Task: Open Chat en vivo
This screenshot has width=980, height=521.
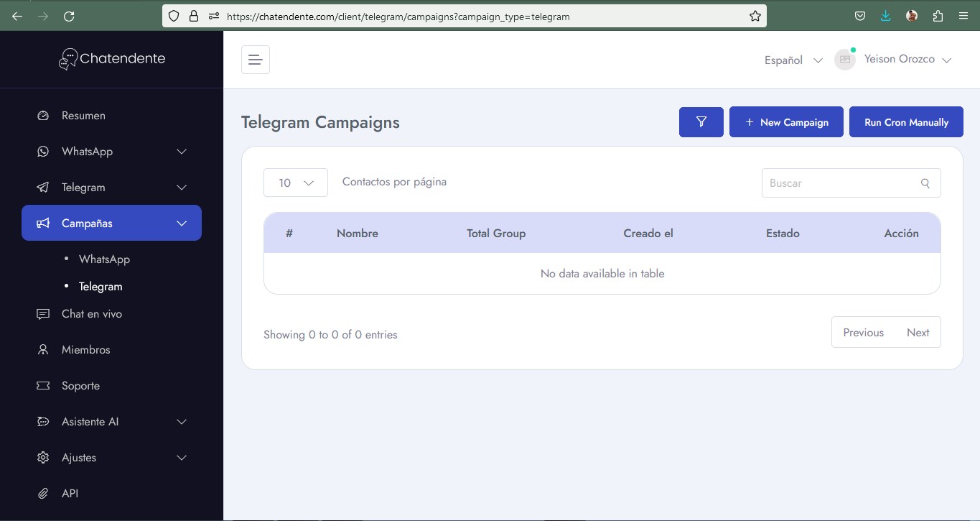Action: 92,314
